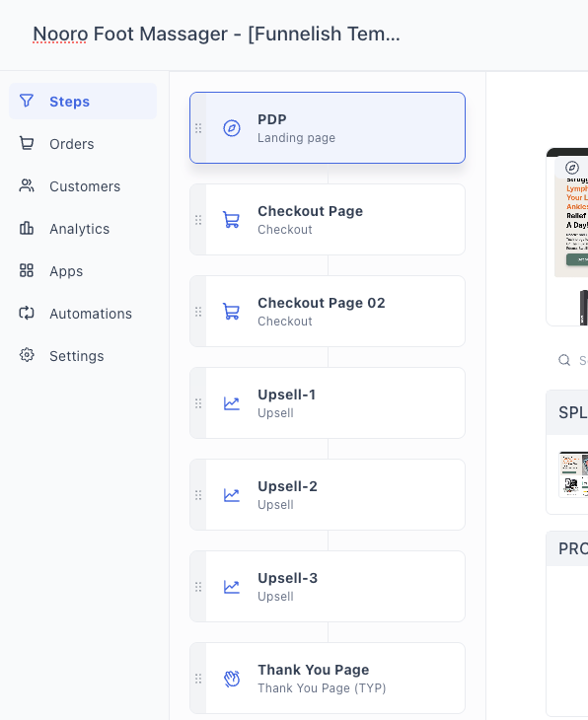Click the chart icon on Upsell-1 step
This screenshot has width=588, height=720.
[x=232, y=403]
